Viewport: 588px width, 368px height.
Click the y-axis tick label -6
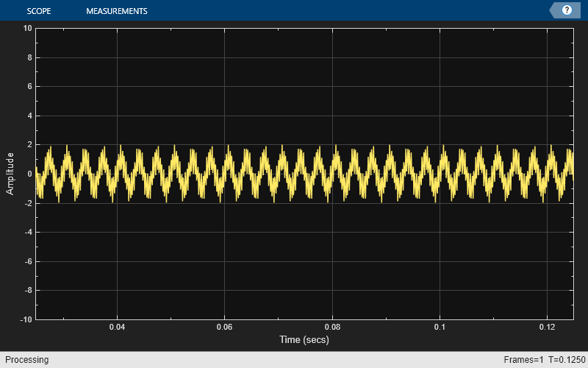pos(27,261)
